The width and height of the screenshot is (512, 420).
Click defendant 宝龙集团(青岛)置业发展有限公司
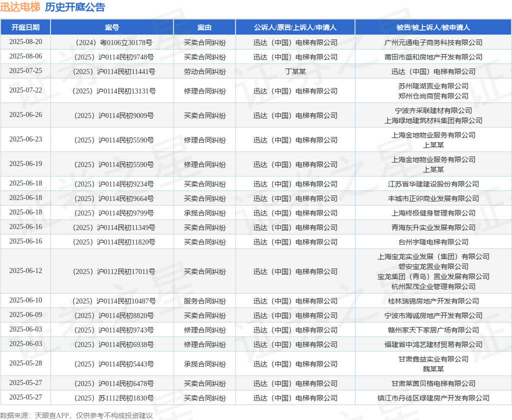[433, 276]
